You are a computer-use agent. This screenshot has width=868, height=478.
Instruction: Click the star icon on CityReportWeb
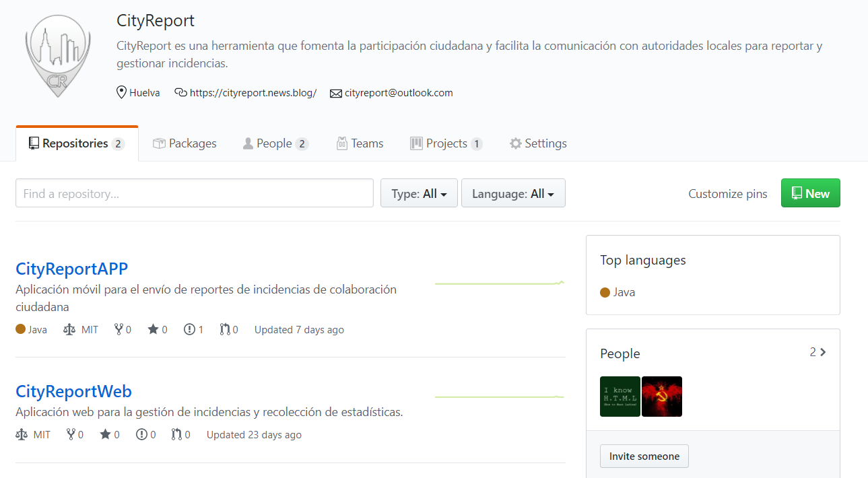pos(106,434)
